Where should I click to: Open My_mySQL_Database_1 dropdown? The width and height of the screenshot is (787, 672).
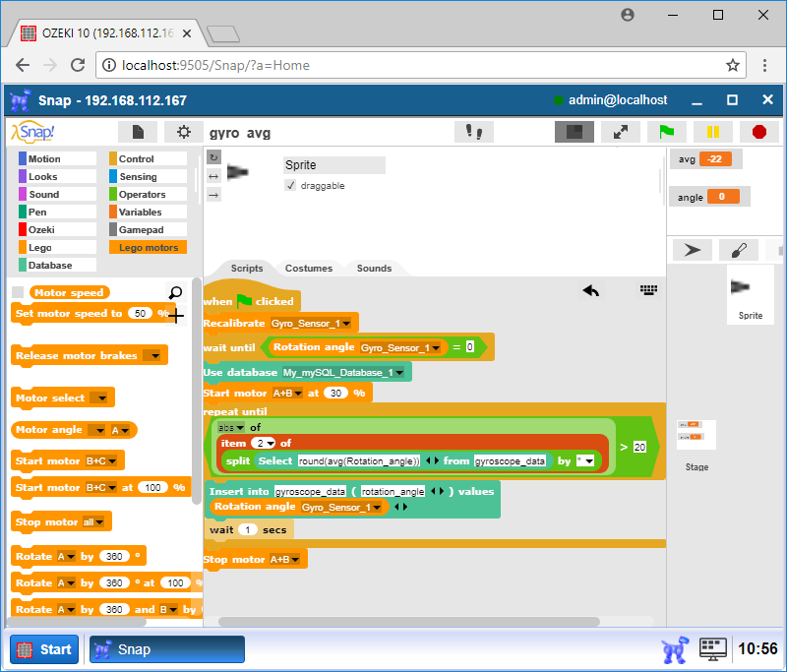343,373
